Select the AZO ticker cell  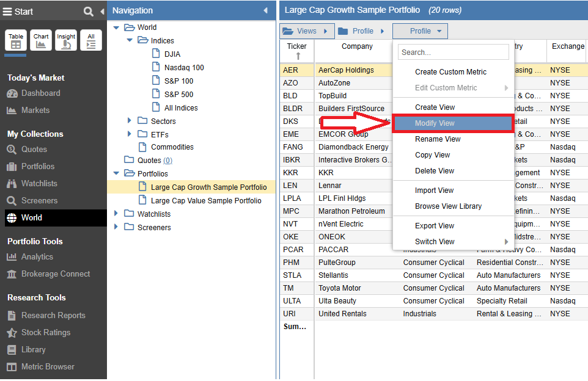pyautogui.click(x=296, y=83)
